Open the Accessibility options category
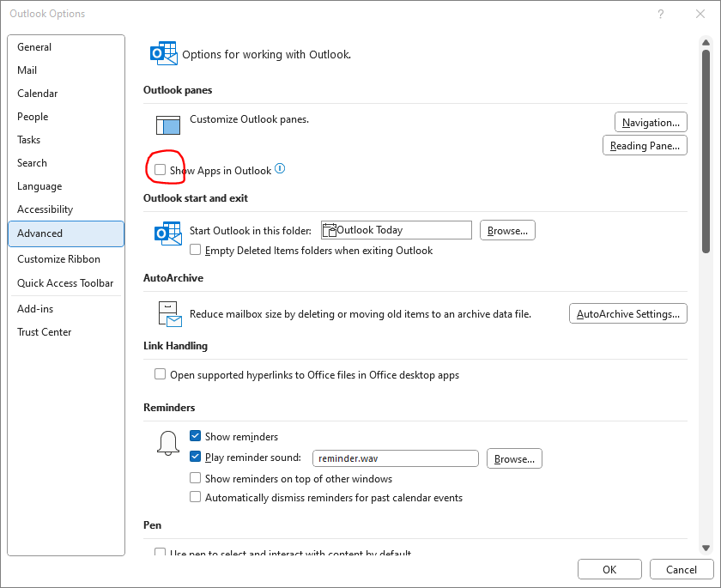 click(x=66, y=209)
